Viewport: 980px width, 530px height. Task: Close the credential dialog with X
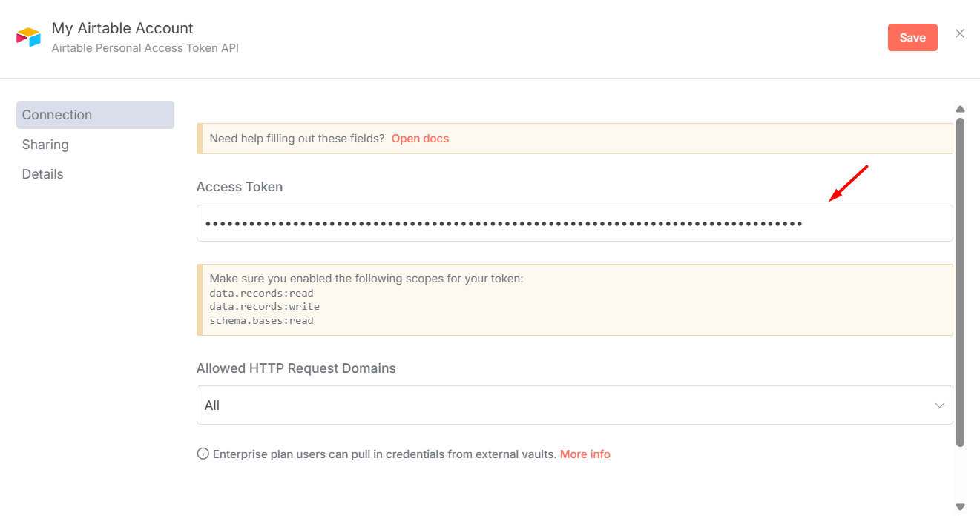click(x=960, y=33)
